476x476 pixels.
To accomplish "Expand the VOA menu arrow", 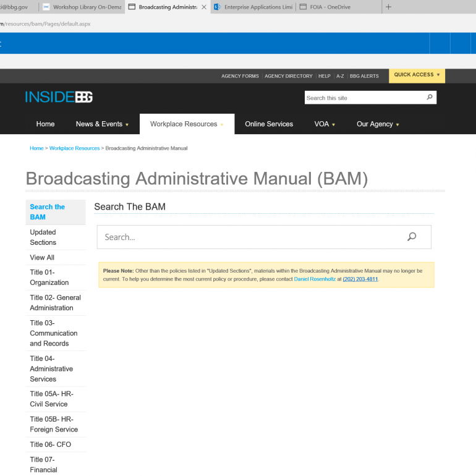I will [333, 124].
